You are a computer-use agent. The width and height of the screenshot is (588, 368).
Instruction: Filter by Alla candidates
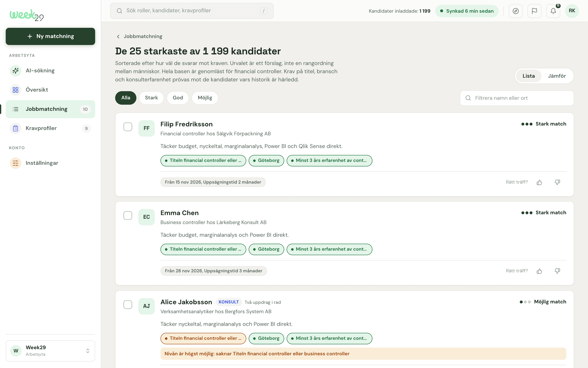(x=126, y=98)
